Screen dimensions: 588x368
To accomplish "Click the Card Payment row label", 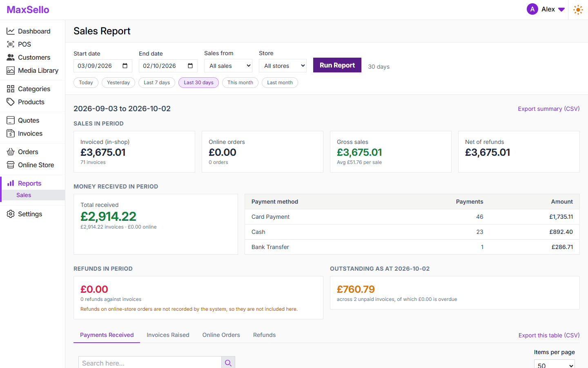I will pyautogui.click(x=270, y=217).
